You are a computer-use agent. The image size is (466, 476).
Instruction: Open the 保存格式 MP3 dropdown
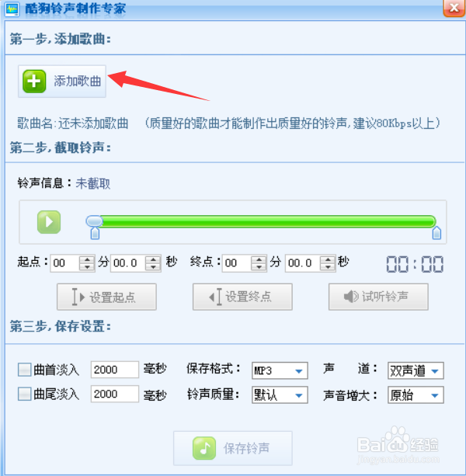coord(280,370)
